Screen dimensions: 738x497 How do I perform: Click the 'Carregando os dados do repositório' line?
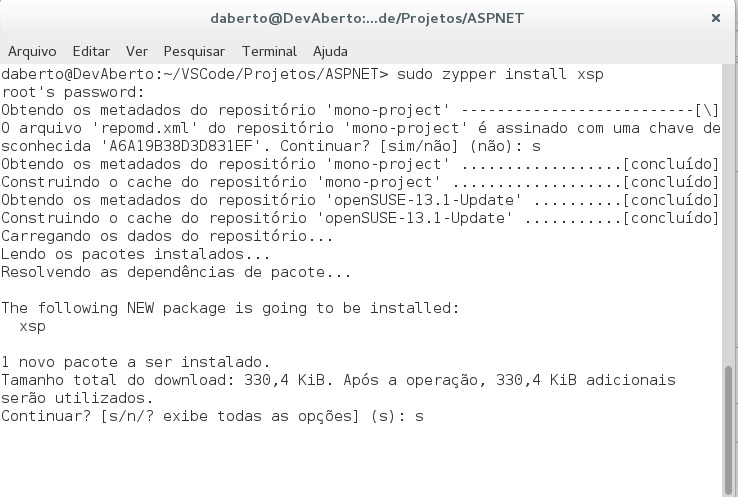pyautogui.click(x=167, y=236)
